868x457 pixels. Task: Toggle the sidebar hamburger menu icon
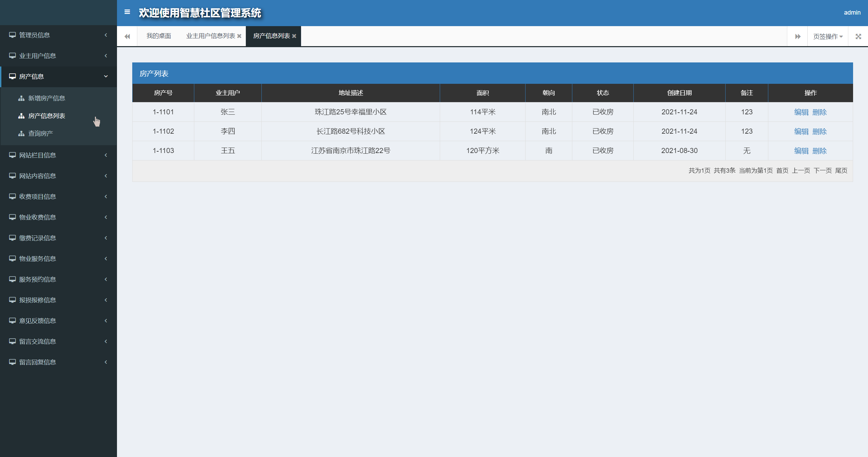pyautogui.click(x=127, y=12)
